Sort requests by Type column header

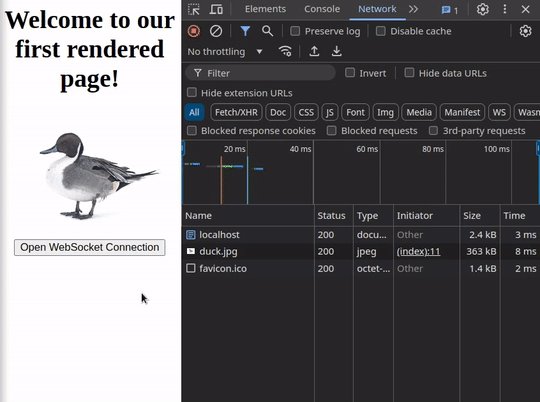tap(373, 216)
